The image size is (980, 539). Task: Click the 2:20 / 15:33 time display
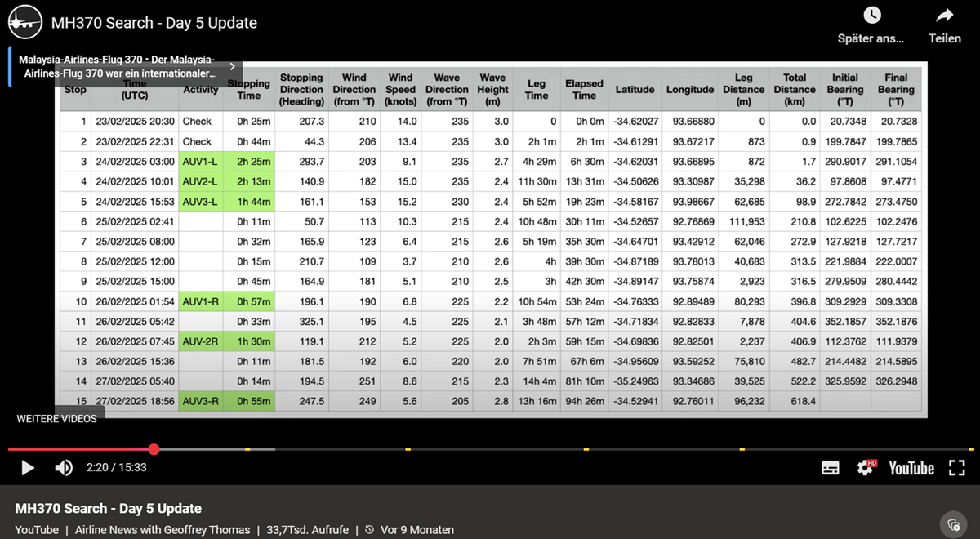[116, 468]
